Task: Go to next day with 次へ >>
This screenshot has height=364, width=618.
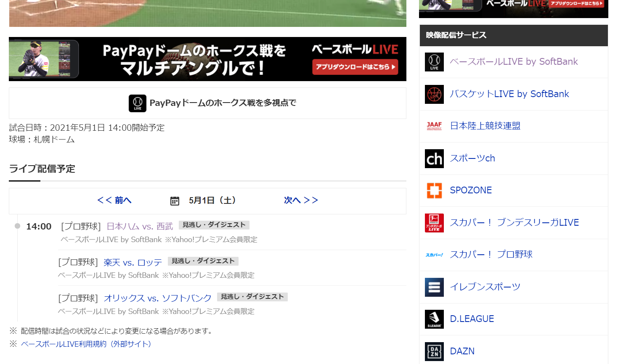Action: tap(301, 200)
